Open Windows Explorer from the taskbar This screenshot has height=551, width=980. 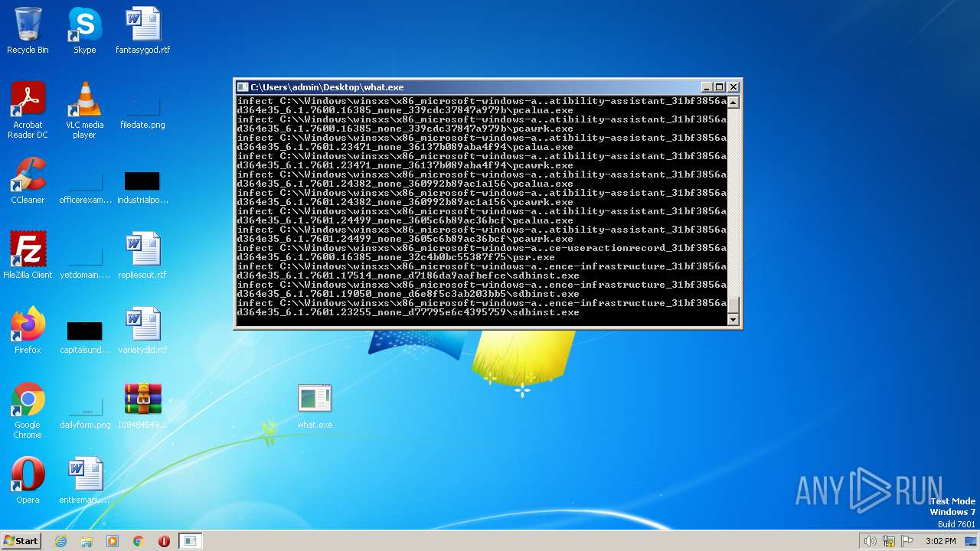point(87,541)
